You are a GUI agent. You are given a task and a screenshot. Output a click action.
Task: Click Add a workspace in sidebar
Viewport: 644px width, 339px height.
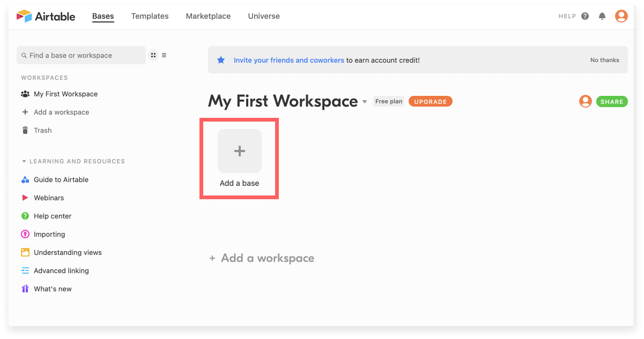pyautogui.click(x=61, y=112)
